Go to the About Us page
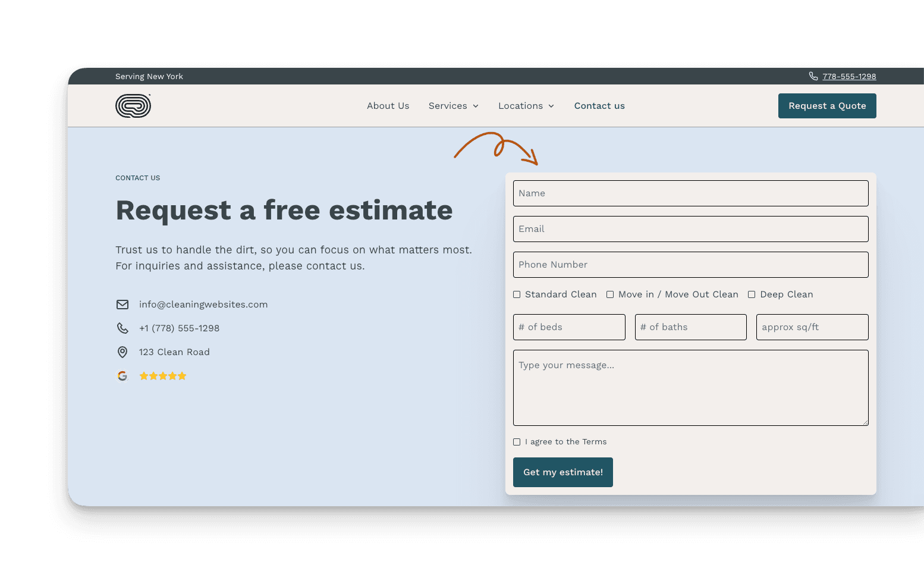Screen dimensions: 924x574 [x=388, y=106]
